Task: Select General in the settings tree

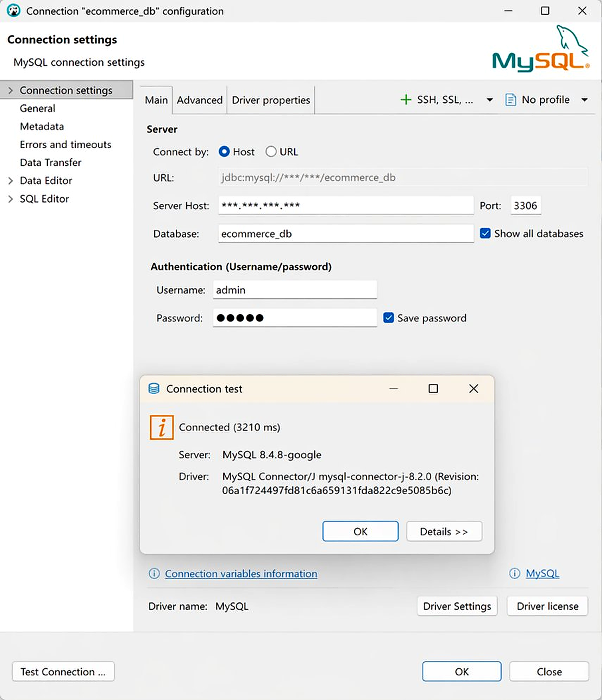Action: click(x=38, y=108)
